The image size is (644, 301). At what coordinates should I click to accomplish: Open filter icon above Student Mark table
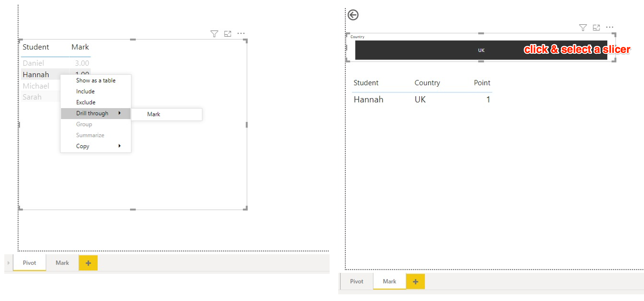click(214, 34)
